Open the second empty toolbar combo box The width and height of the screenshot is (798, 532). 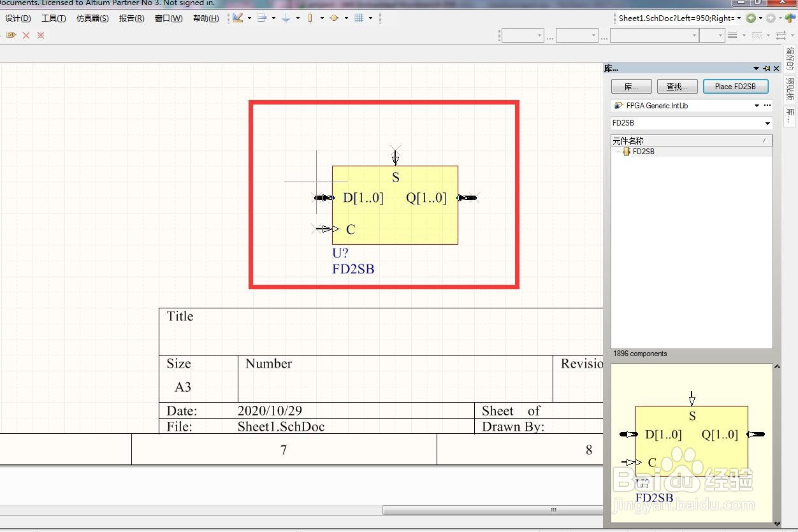[x=577, y=36]
